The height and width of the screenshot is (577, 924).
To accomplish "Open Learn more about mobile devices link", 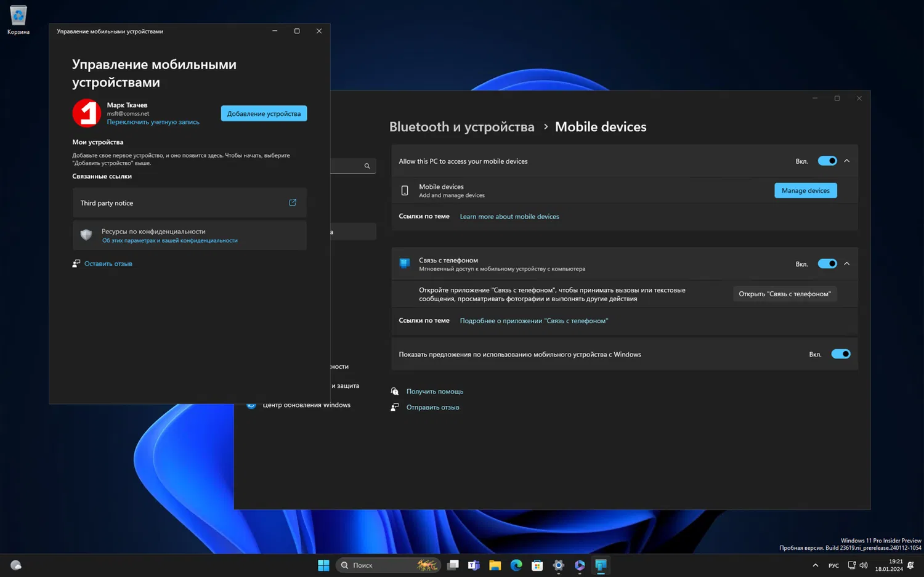I will pos(509,217).
